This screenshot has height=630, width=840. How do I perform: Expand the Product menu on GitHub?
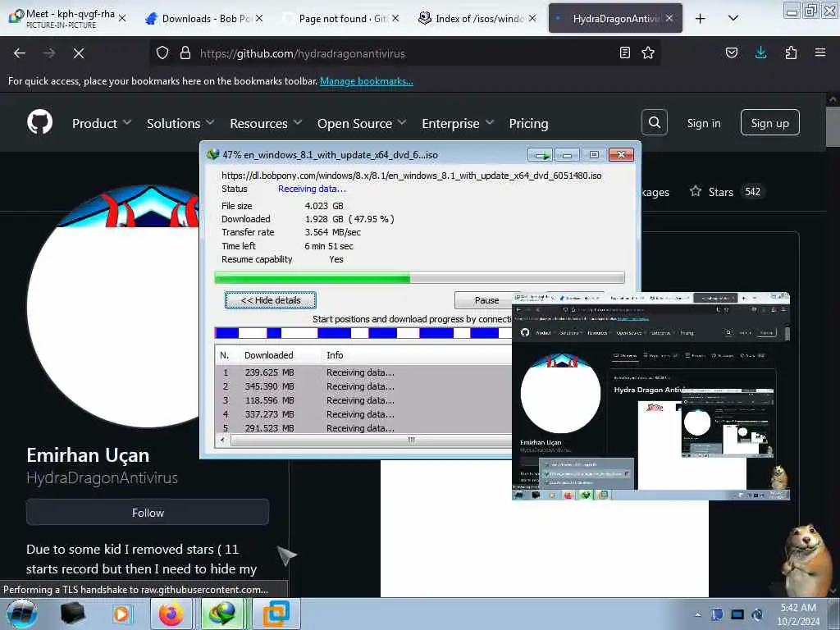102,123
